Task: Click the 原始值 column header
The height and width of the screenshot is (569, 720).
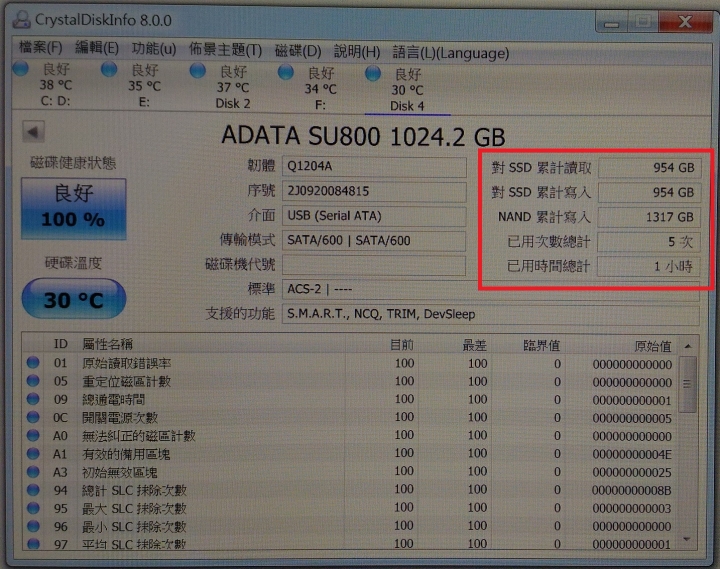Action: [x=653, y=346]
